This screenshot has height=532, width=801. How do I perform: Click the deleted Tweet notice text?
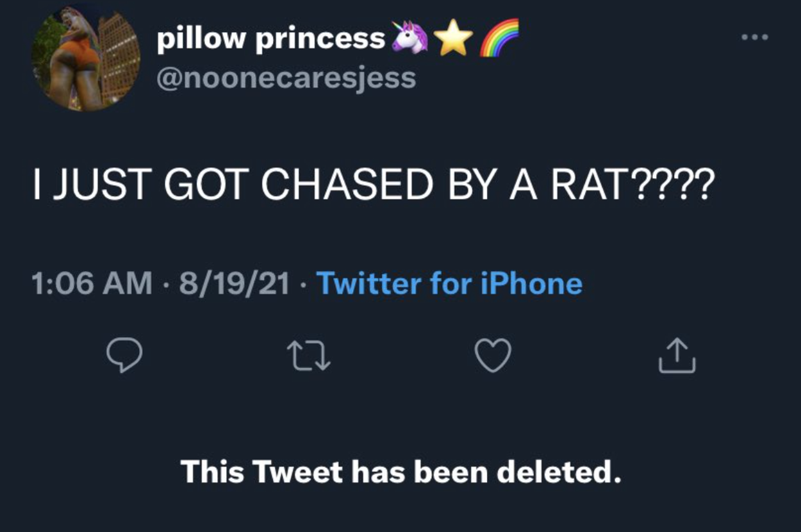400,472
